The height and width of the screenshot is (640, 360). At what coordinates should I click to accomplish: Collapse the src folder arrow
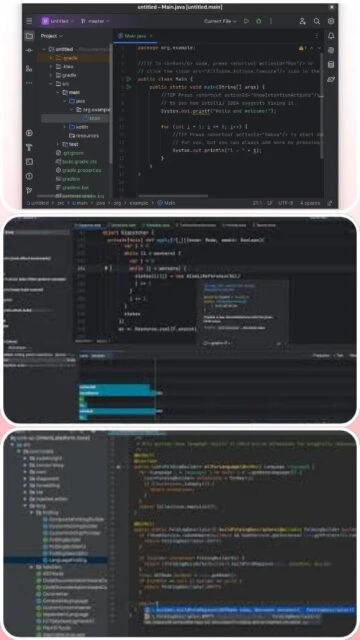coord(51,84)
